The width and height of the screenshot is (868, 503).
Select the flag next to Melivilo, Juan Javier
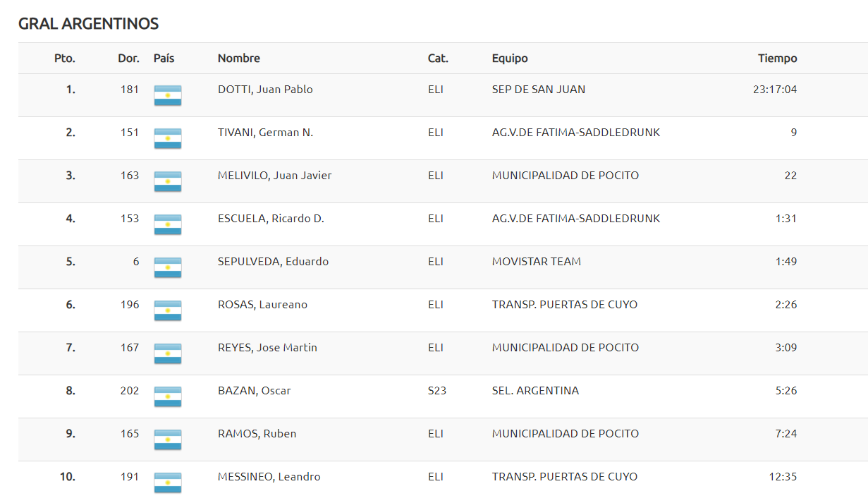click(x=167, y=181)
